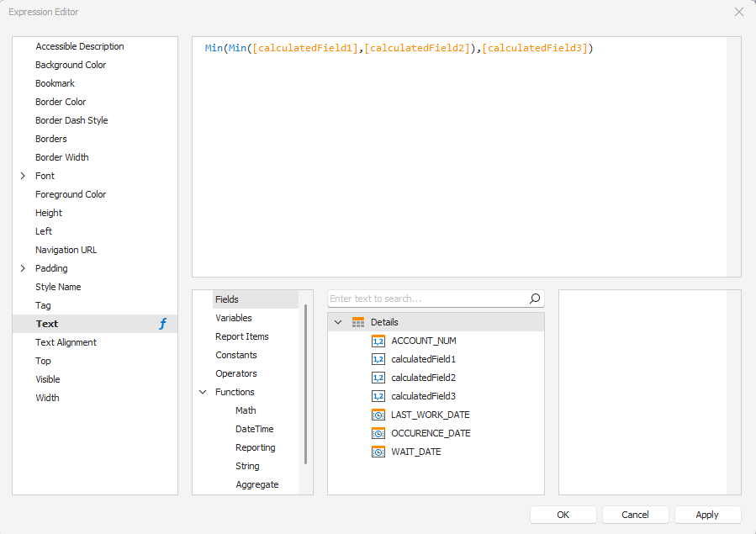Open the DateTime functions list
The width and height of the screenshot is (756, 534).
[255, 429]
